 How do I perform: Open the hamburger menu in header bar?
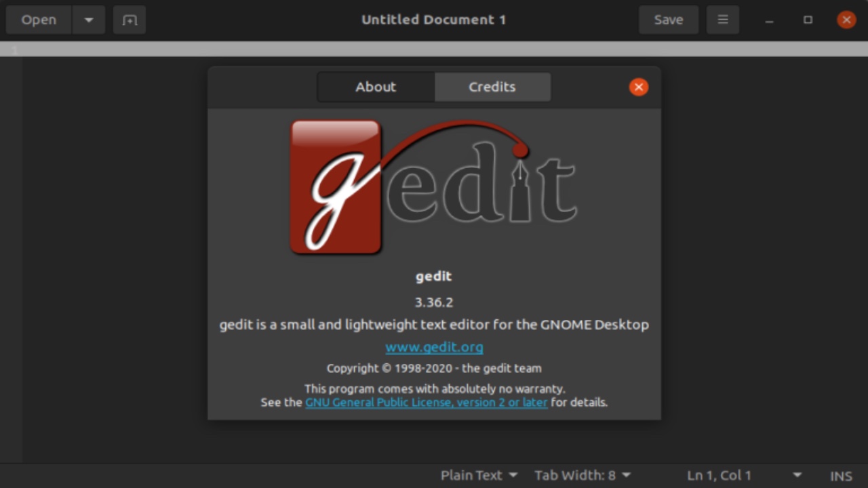pos(723,20)
